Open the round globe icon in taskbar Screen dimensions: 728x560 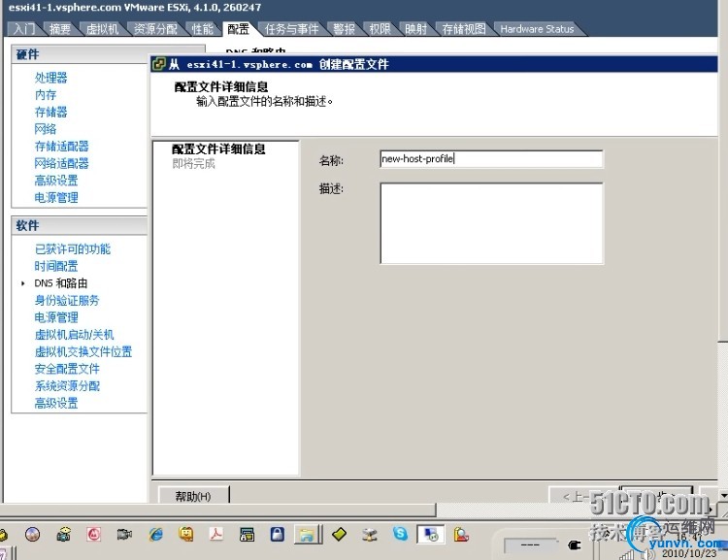[32, 535]
